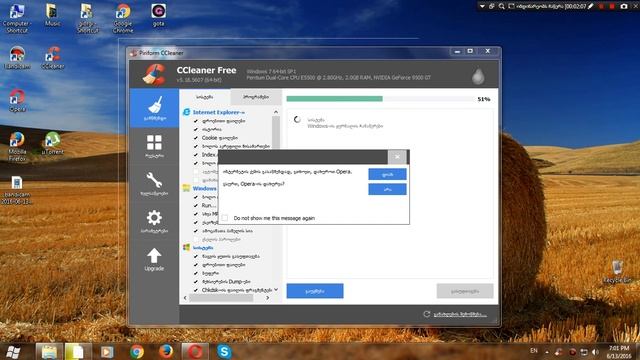This screenshot has height=360, width=640.
Task: Enable 'Do not show me this message again'
Action: pyautogui.click(x=225, y=218)
